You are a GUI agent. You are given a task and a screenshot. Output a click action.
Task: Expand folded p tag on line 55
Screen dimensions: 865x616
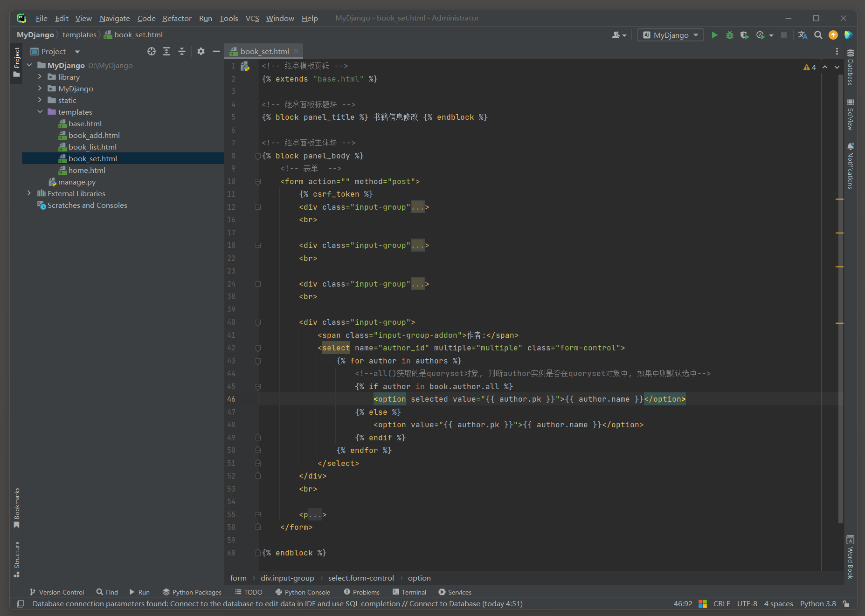258,514
